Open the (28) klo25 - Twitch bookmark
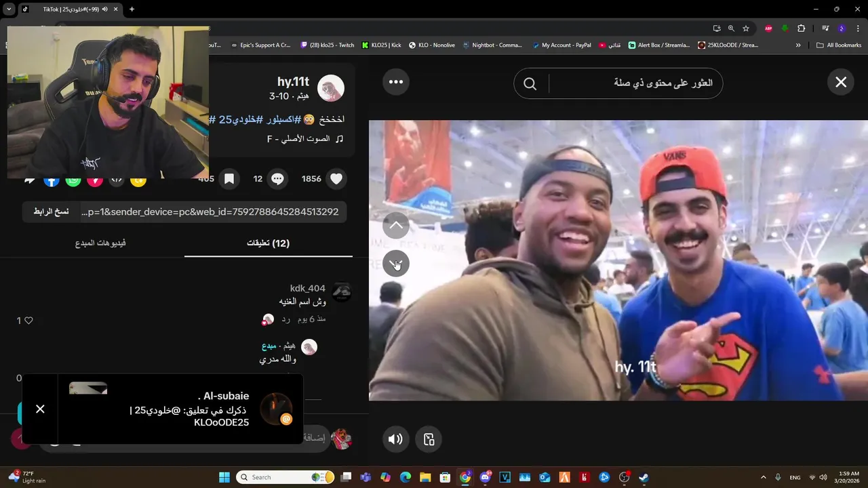This screenshot has width=868, height=488. pyautogui.click(x=328, y=45)
